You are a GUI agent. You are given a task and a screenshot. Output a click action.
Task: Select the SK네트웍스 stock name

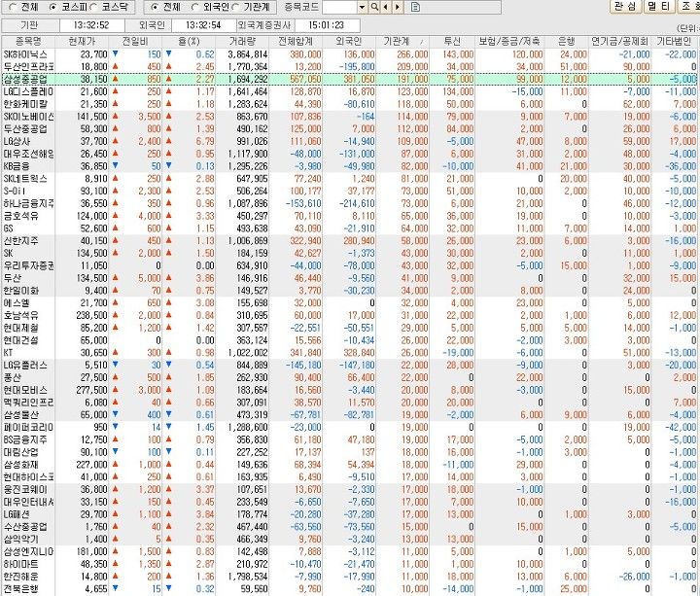click(25, 179)
